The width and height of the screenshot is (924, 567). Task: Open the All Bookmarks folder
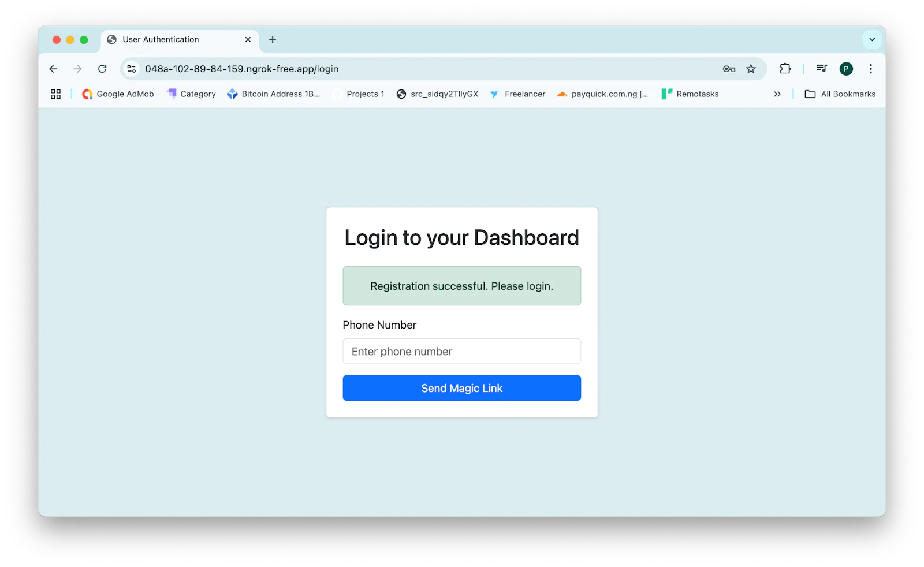[x=840, y=94]
